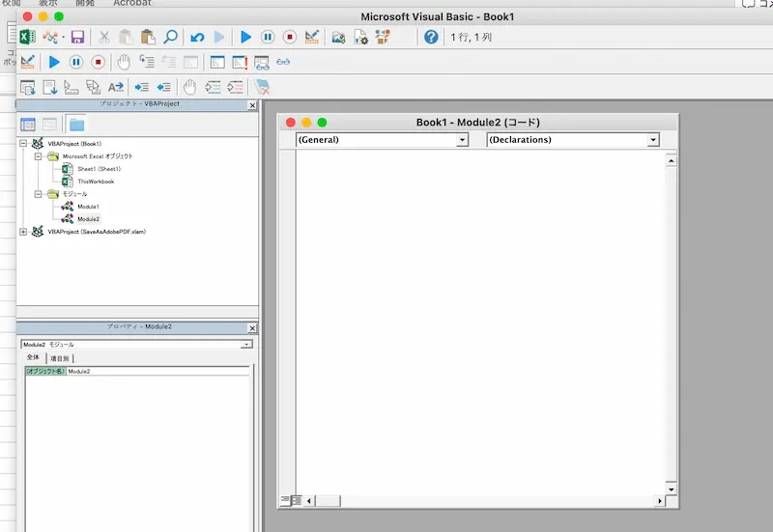Close the Project - VBAProject panel
This screenshot has height=532, width=773.
coord(252,105)
